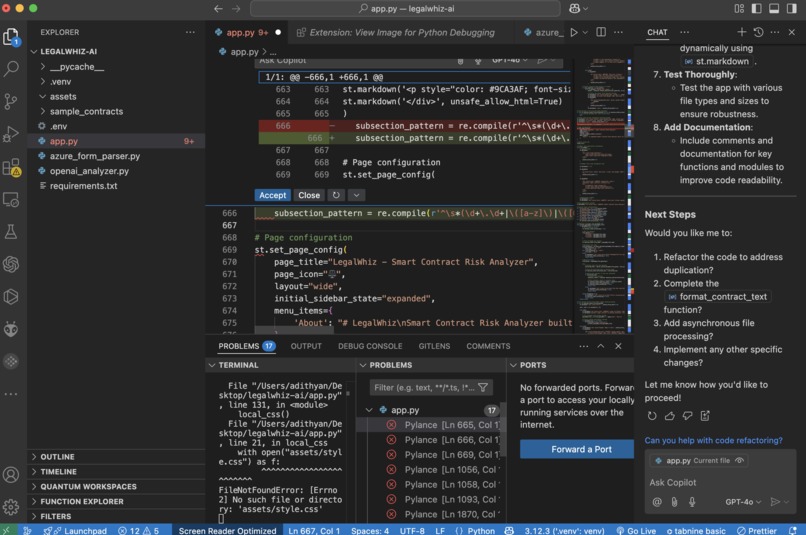Open the Manage gear settings icon
806x535 pixels.
[x=11, y=507]
